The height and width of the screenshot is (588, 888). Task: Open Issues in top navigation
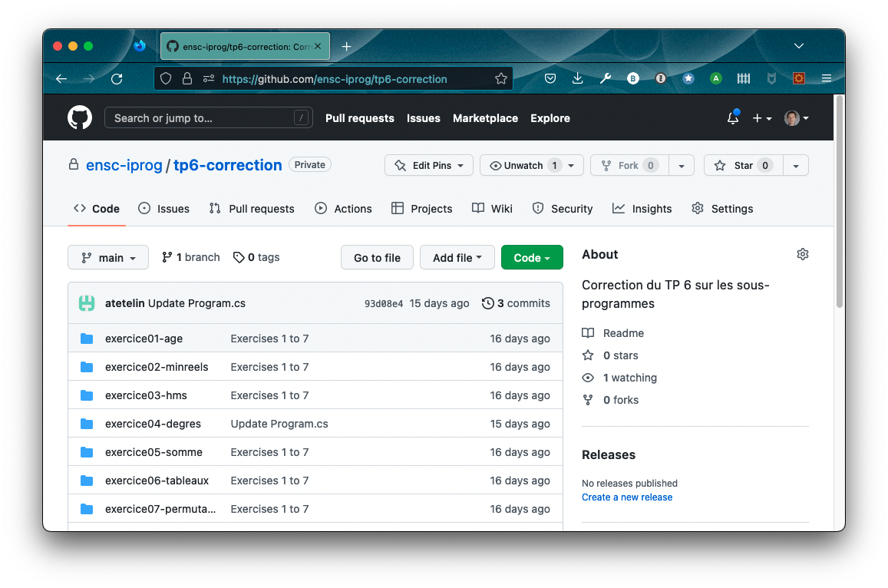423,117
